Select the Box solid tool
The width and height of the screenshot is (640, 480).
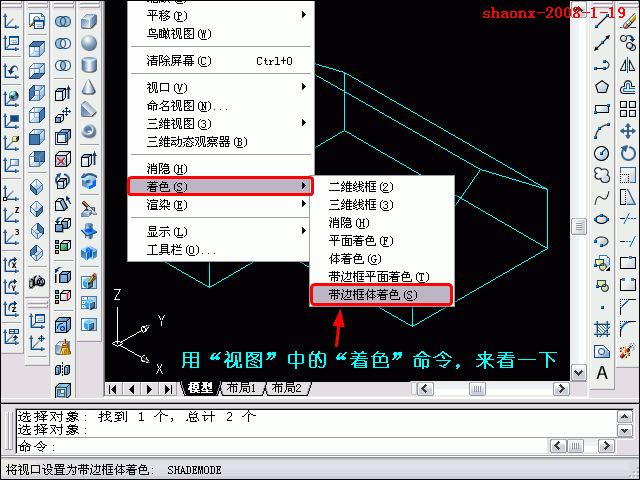tap(89, 21)
